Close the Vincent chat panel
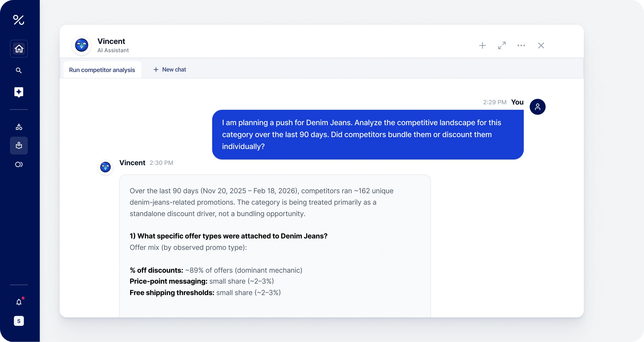This screenshot has width=644, height=342. coord(541,45)
